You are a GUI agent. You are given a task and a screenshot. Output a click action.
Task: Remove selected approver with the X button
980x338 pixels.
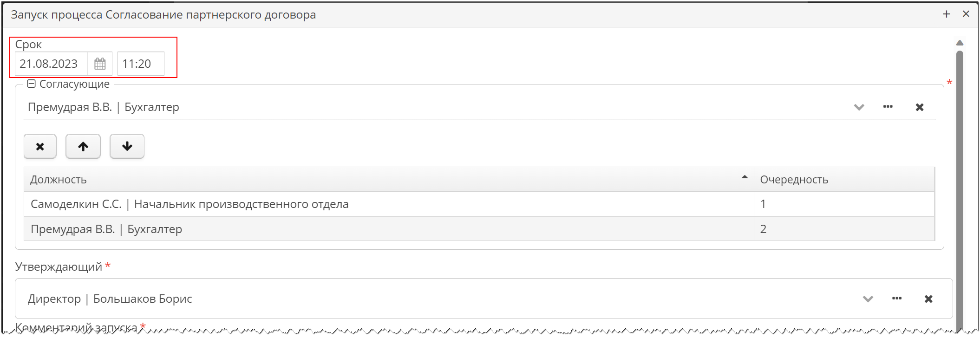click(x=40, y=147)
